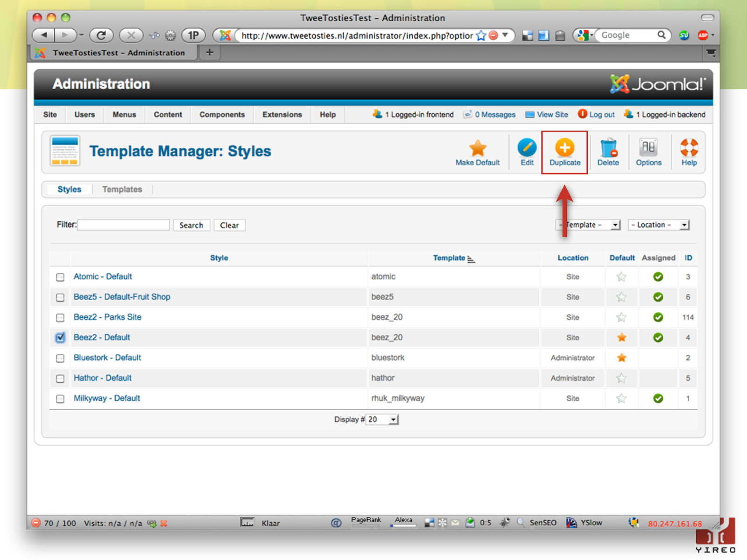Open the Components menu
The width and height of the screenshot is (747, 560).
[222, 114]
